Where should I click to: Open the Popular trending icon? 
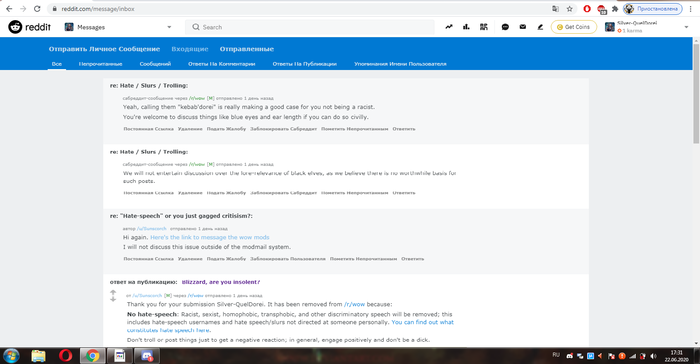[449, 27]
